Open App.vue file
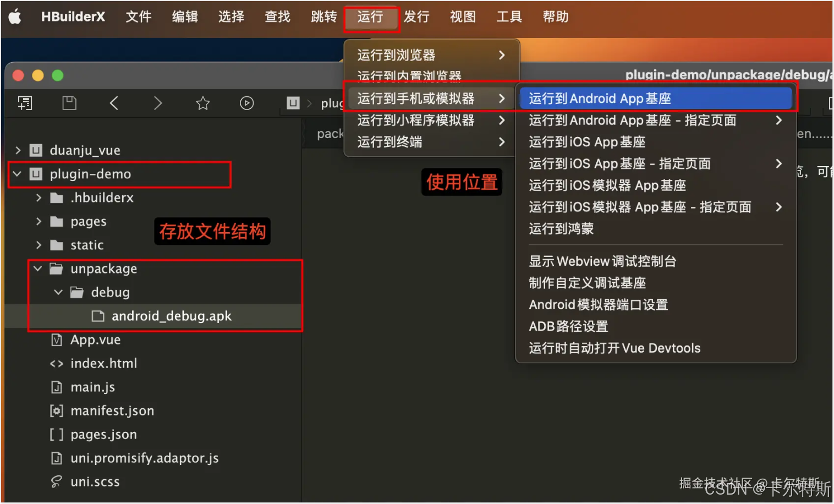This screenshot has height=504, width=834. tap(153, 339)
